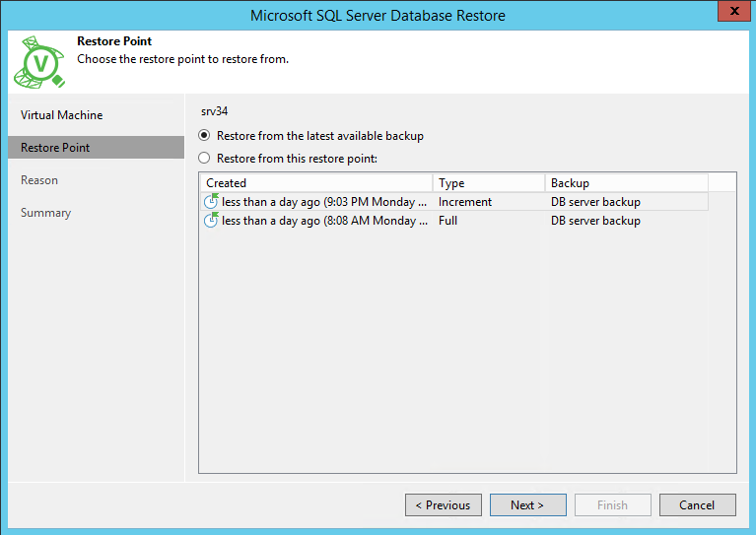Screen dimensions: 756x535
Task: Select 'Restore from this restore point' option
Action: click(x=205, y=159)
